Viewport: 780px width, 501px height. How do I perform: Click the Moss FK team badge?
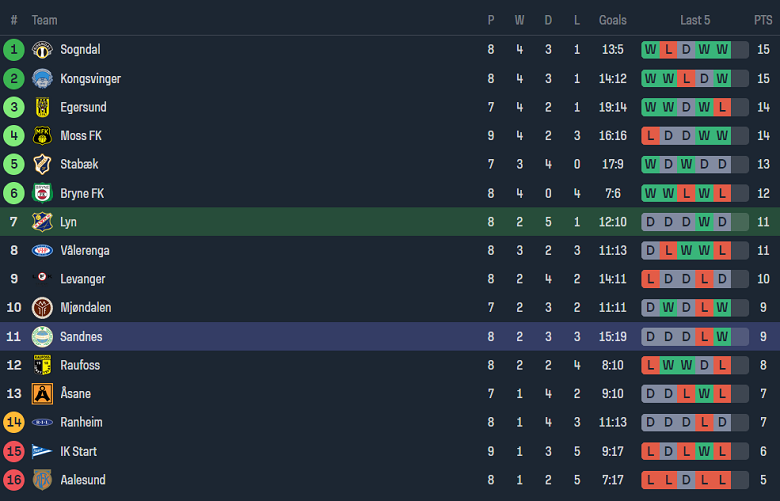[42, 136]
